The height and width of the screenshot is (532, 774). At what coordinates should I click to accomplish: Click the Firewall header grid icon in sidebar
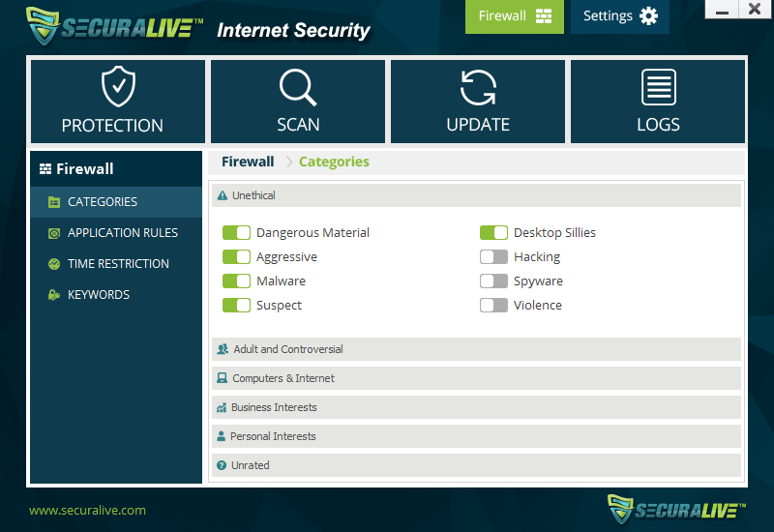point(45,169)
